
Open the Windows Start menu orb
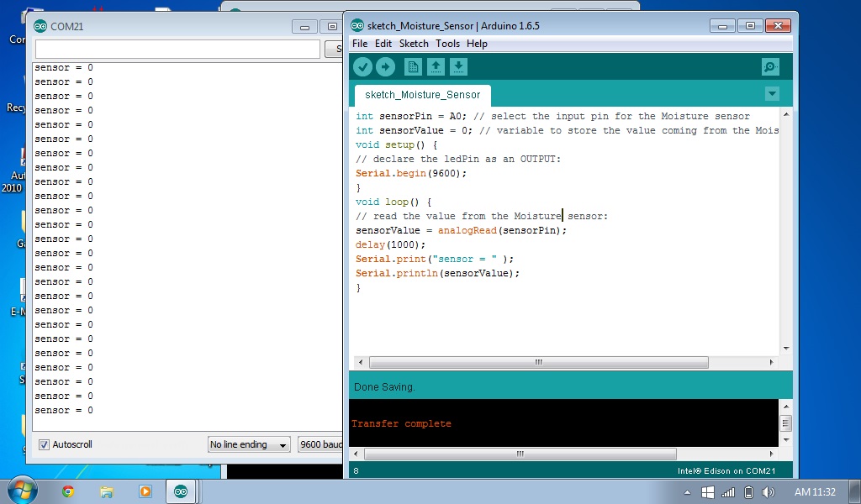tap(22, 491)
